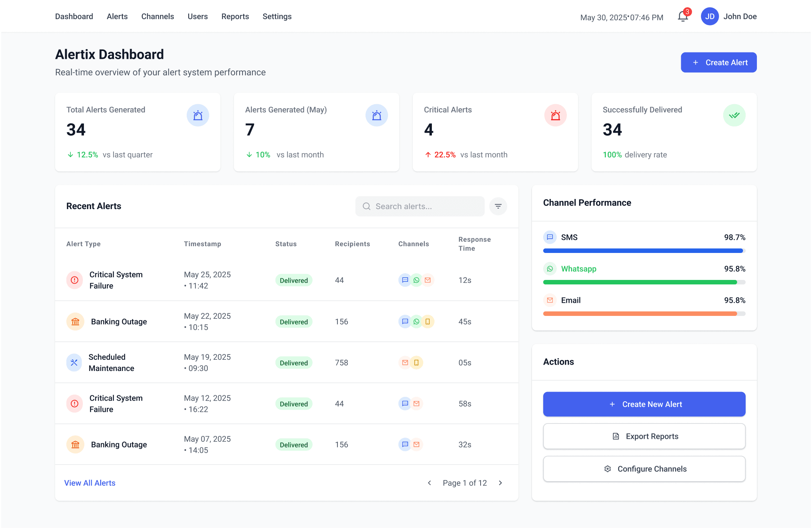Image resolution: width=812 pixels, height=528 pixels.
Task: Click mobile push icon in May 22 row
Action: [428, 322]
